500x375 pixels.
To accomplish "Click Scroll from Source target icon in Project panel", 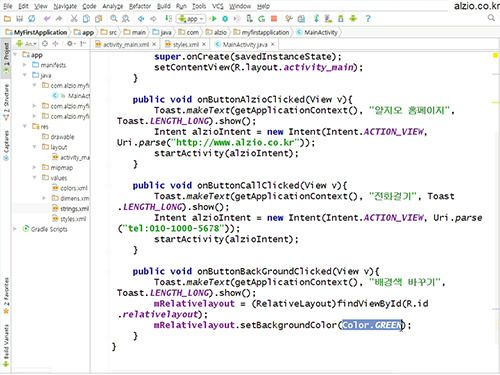I will (x=45, y=44).
